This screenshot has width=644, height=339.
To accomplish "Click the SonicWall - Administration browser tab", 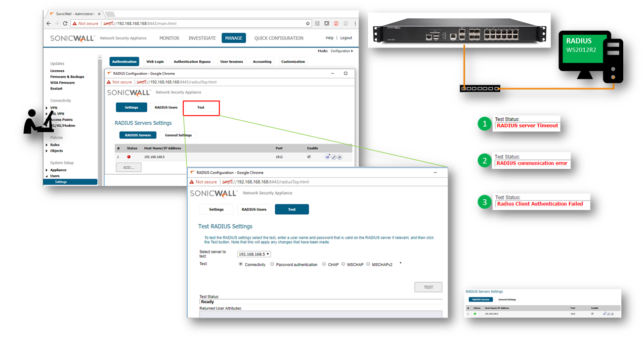I will (x=75, y=14).
